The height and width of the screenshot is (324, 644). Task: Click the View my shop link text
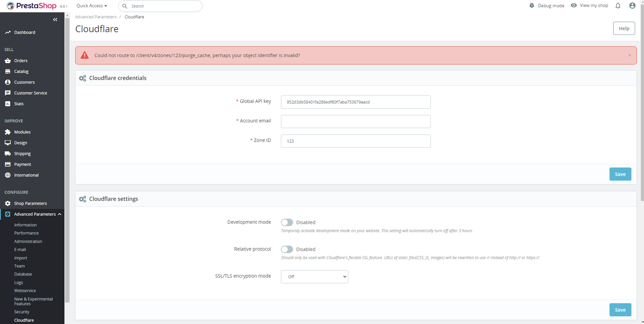594,5
